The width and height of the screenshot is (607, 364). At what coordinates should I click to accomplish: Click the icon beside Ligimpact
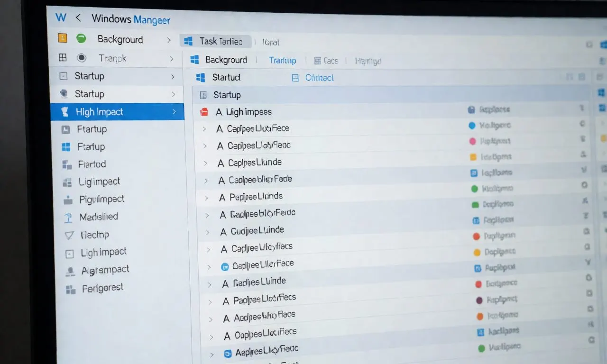tap(68, 182)
